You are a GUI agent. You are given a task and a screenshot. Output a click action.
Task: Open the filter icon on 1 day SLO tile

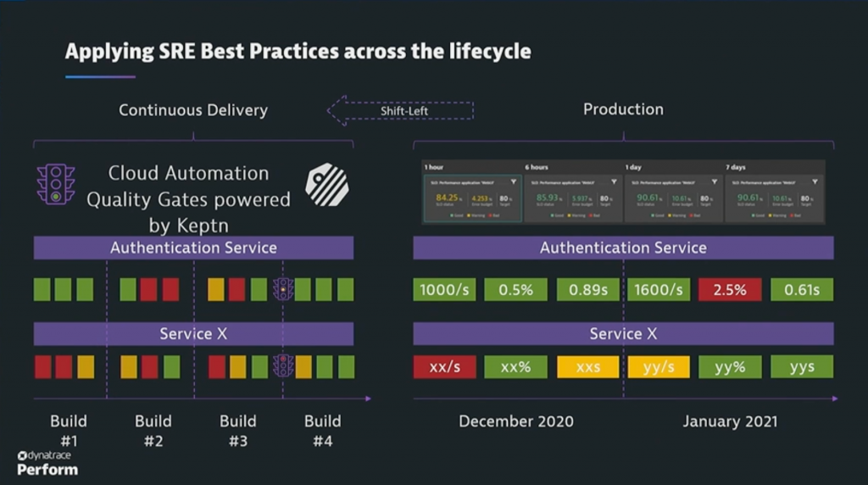pos(715,181)
